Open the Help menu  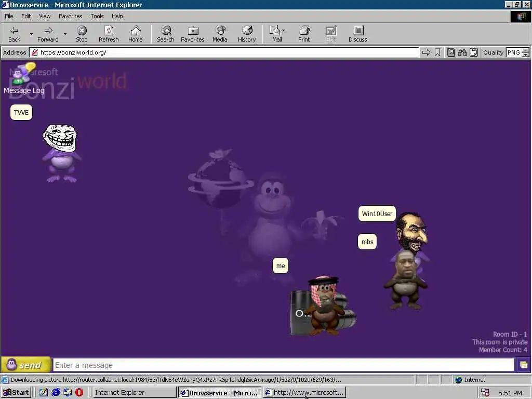[x=117, y=16]
